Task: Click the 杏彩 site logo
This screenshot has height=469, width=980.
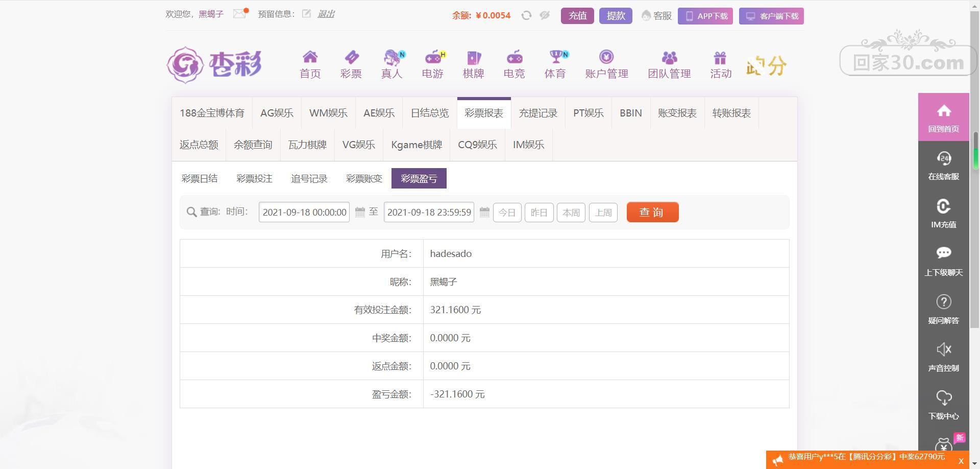Action: 214,65
